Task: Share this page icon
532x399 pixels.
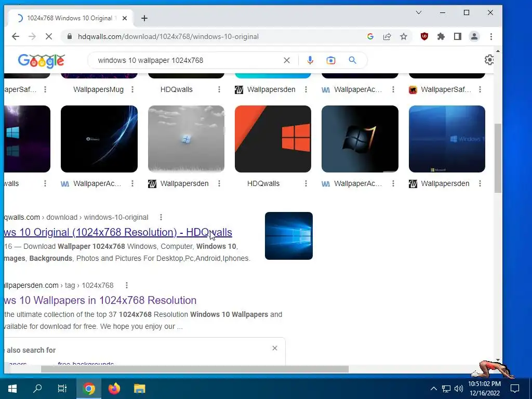Action: [x=387, y=36]
